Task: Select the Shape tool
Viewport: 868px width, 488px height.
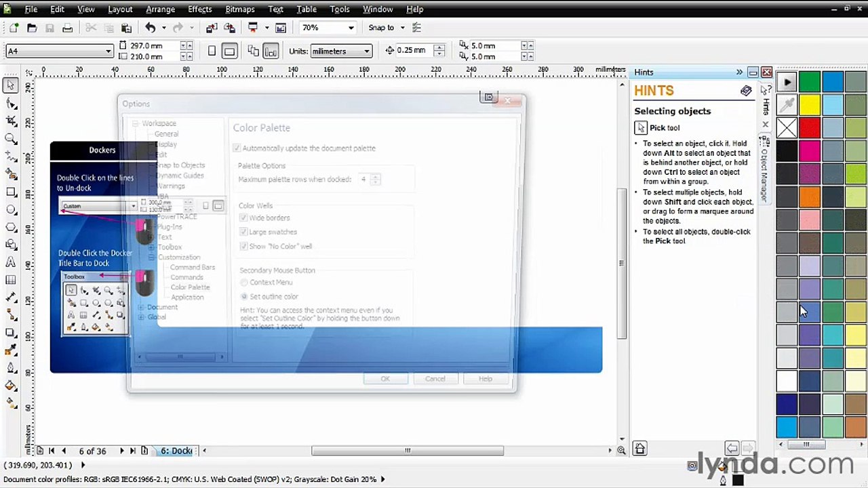Action: (x=11, y=103)
